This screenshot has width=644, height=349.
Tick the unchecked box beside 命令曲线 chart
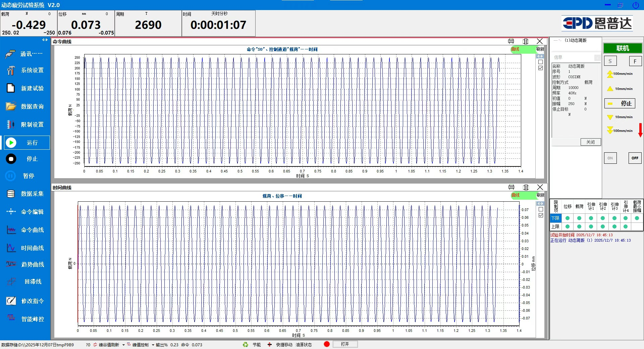pyautogui.click(x=540, y=62)
